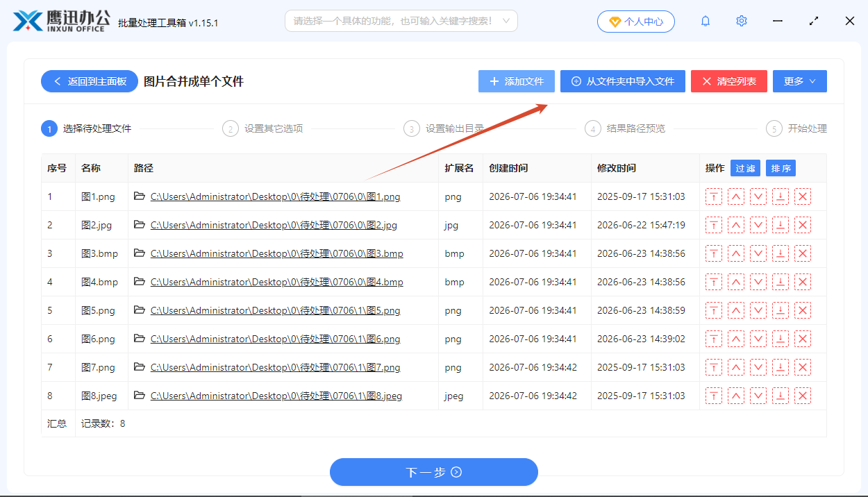Screen dimensions: 868x497
Task: Open path link for 图2.jpg
Action: point(274,225)
